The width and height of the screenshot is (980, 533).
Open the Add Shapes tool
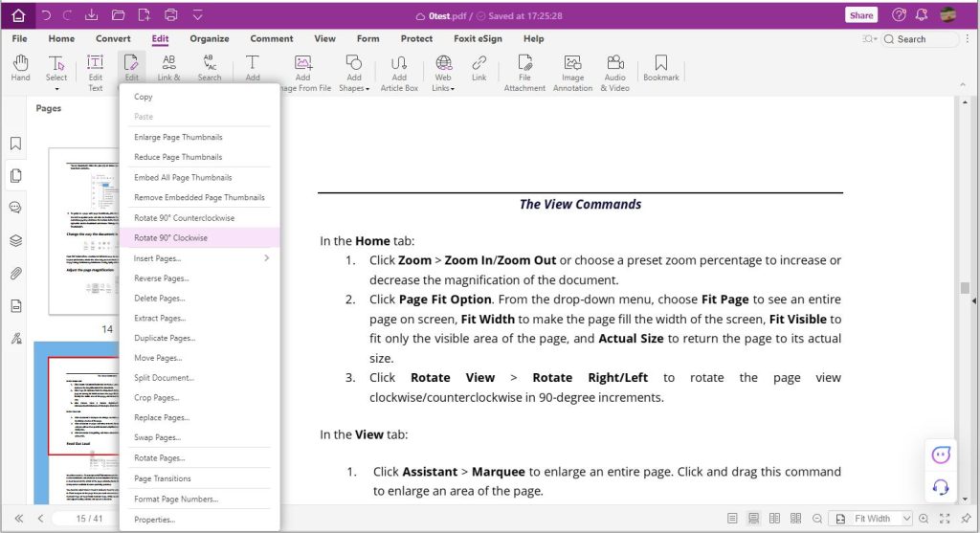354,73
